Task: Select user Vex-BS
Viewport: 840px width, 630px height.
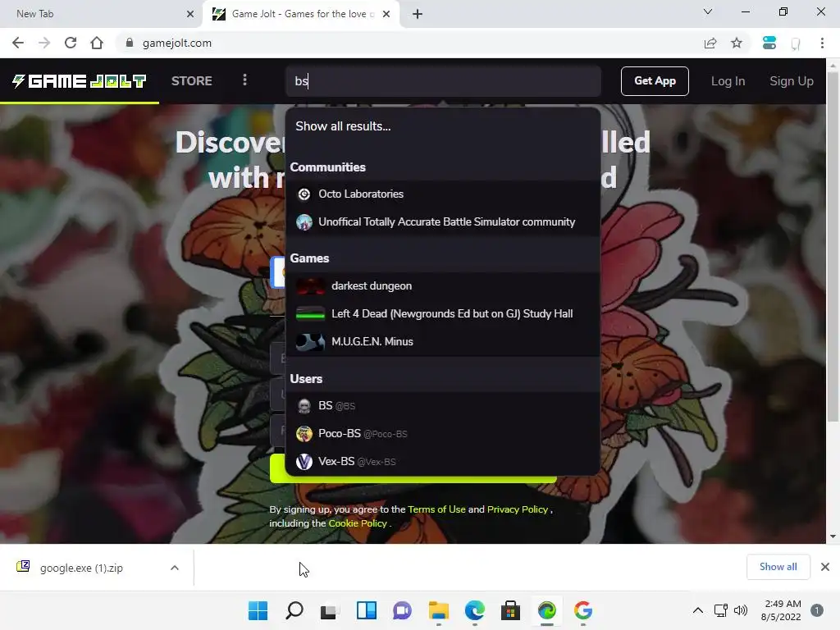Action: tap(442, 461)
